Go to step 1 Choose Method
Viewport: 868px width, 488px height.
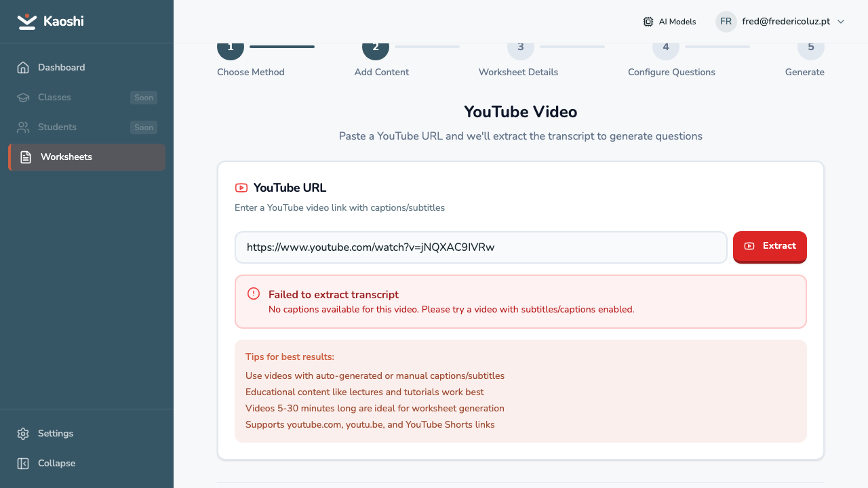point(231,49)
